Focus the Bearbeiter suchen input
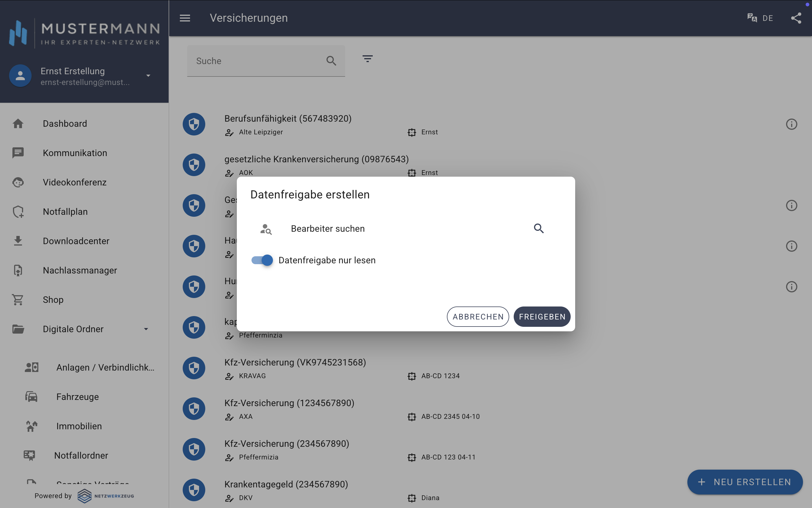Screen dimensions: 812x508 coord(406,229)
